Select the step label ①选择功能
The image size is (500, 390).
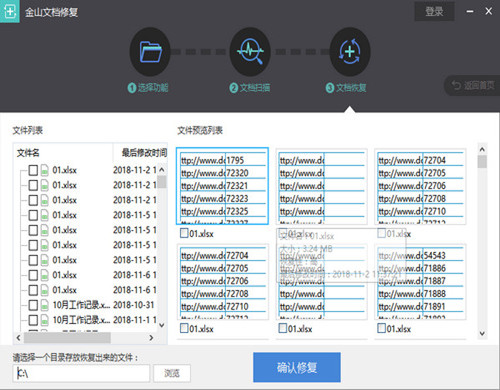coord(148,88)
